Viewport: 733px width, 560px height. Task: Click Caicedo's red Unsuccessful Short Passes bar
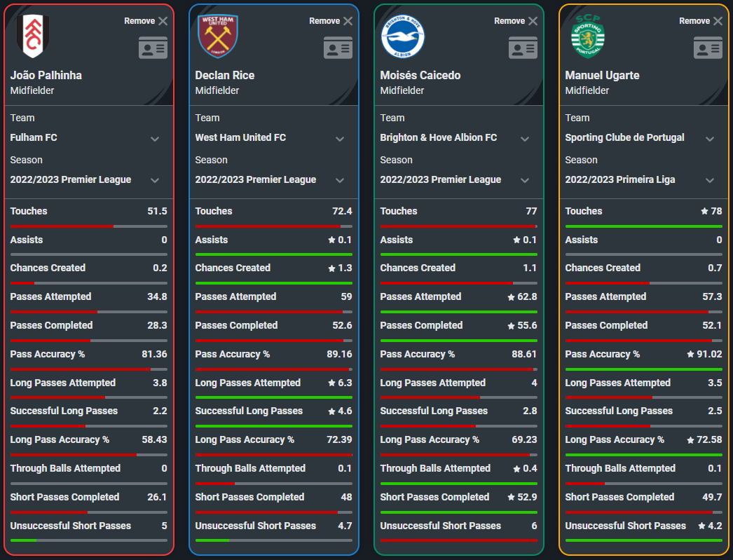point(458,540)
